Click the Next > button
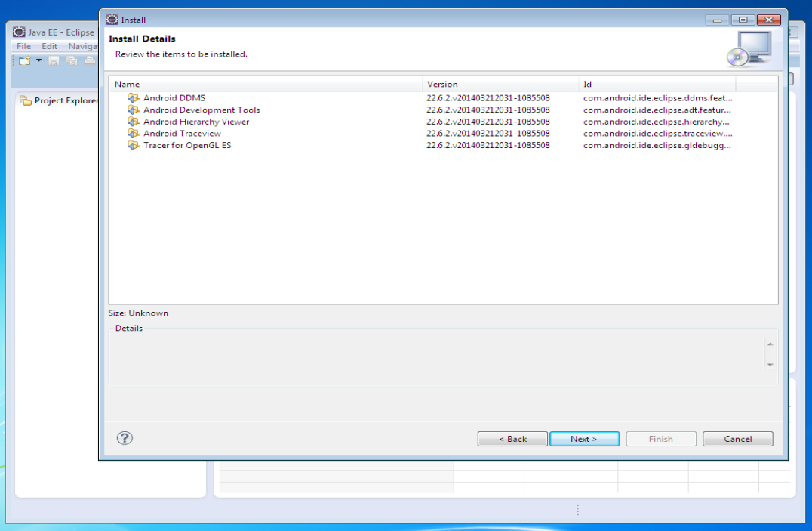This screenshot has width=812, height=531. tap(584, 439)
